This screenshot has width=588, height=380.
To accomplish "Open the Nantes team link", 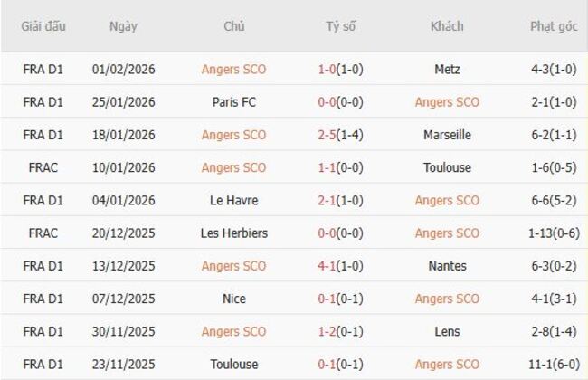I will [x=447, y=266].
